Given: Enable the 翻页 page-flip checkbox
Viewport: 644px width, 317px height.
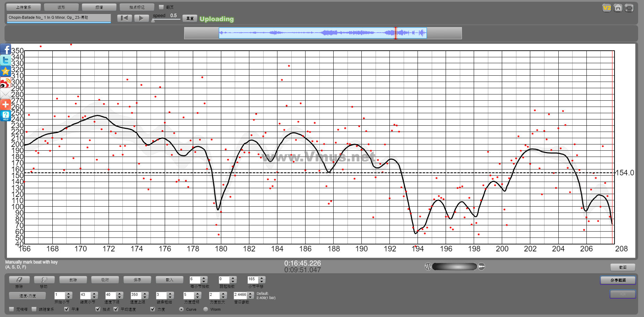Looking at the screenshot, I should (161, 7).
